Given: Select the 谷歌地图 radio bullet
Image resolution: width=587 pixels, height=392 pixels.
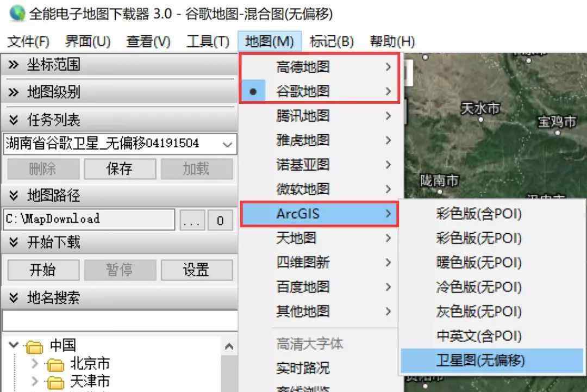Looking at the screenshot, I should [253, 91].
